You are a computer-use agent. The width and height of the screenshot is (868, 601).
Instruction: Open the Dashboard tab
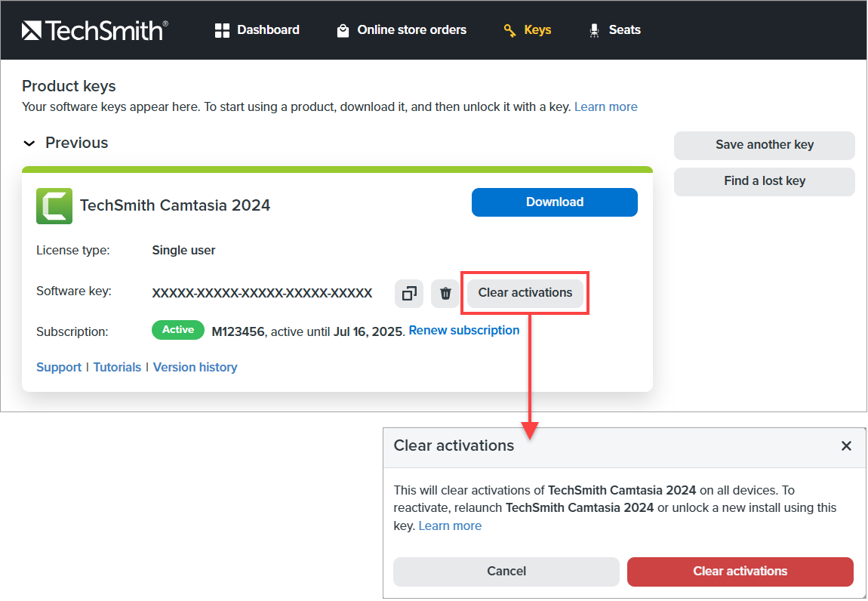pos(257,30)
